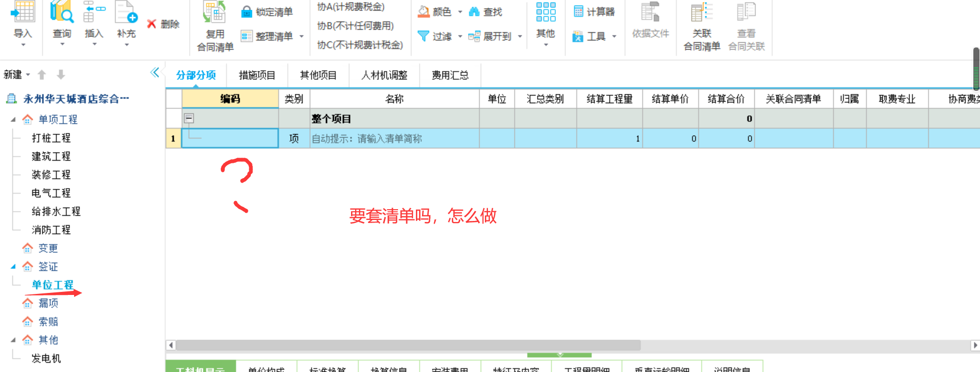Click the 整理清单 organize list icon
Viewport: 980px width, 372px height.
coord(247,36)
